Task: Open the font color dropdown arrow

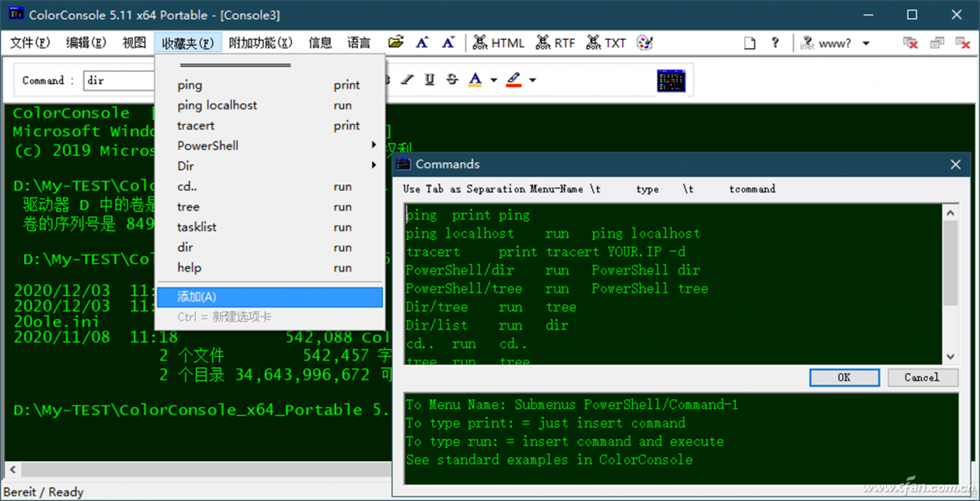Action: [494, 80]
